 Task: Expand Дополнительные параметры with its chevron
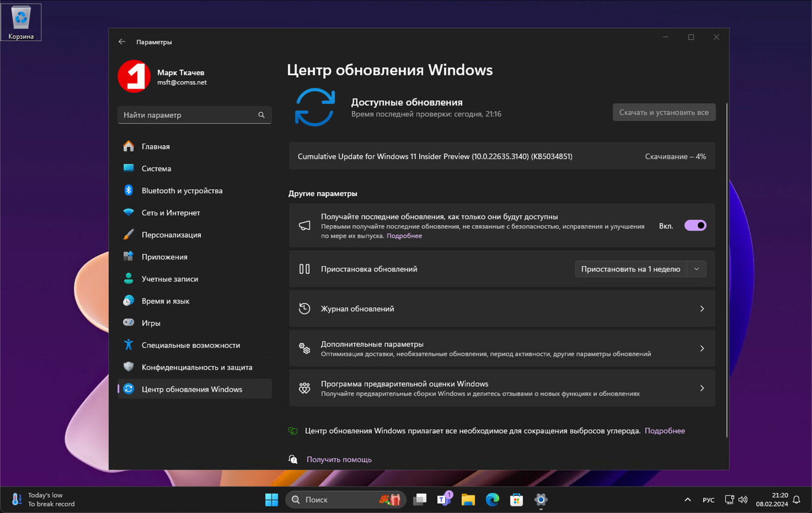click(x=702, y=348)
